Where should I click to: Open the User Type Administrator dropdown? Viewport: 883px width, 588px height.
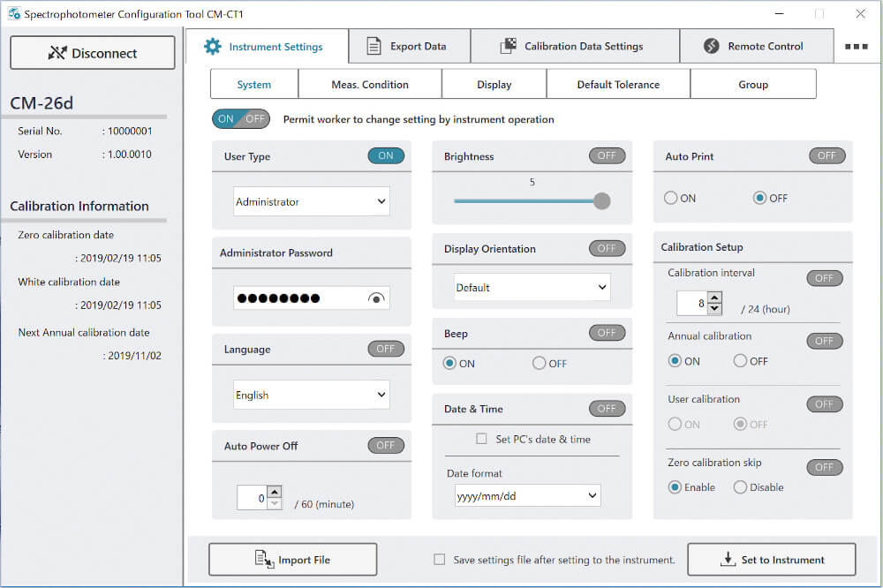(x=311, y=201)
